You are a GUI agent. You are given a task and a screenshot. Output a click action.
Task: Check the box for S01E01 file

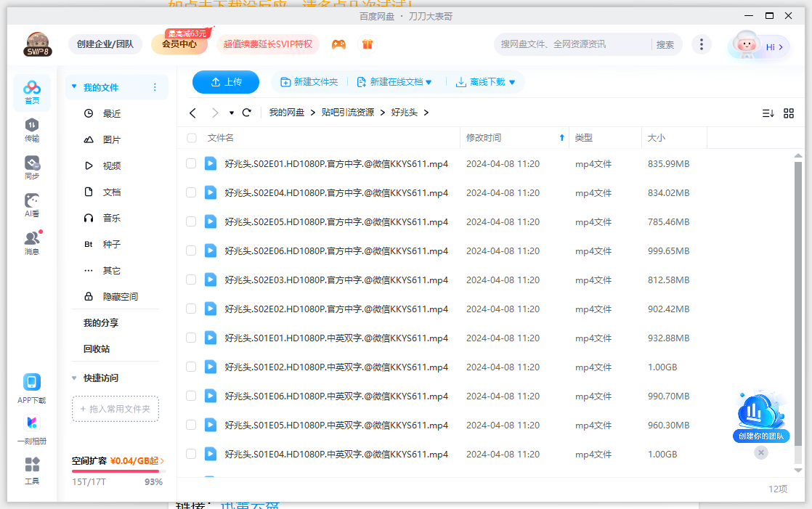tap(191, 338)
